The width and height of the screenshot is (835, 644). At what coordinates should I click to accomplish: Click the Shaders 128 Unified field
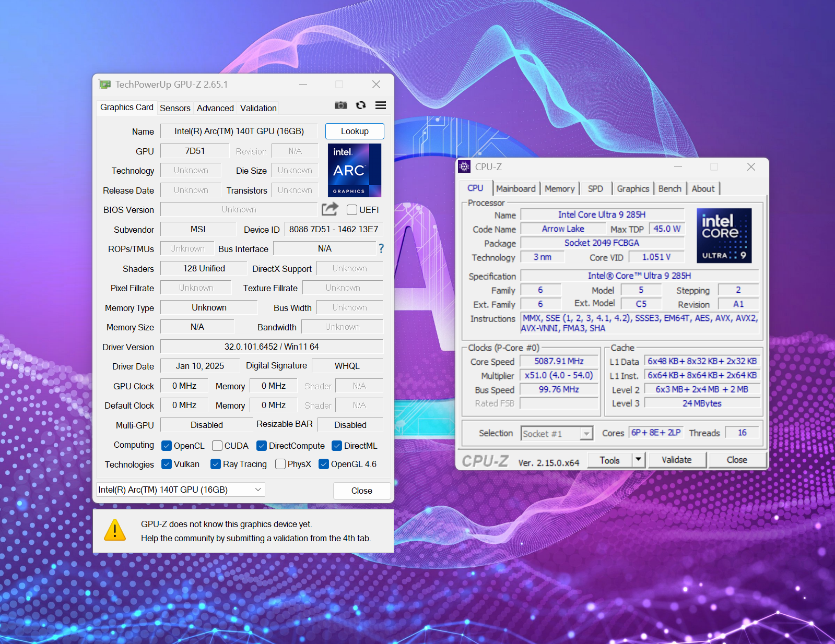pos(204,268)
